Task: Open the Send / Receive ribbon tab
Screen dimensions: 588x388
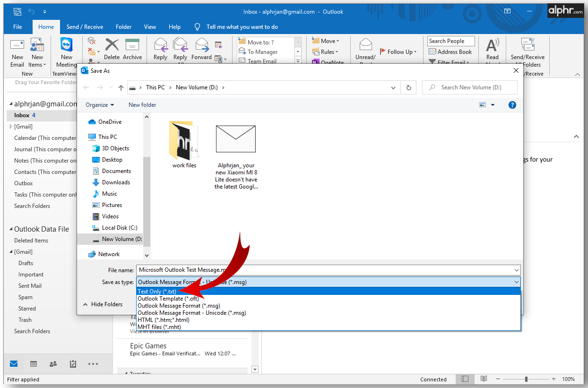Action: coord(85,27)
